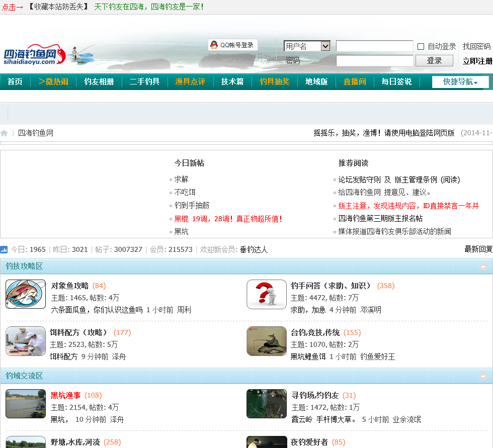Image resolution: width=493 pixels, height=448 pixels.
Task: Click 最新回复 link
Action: point(478,249)
